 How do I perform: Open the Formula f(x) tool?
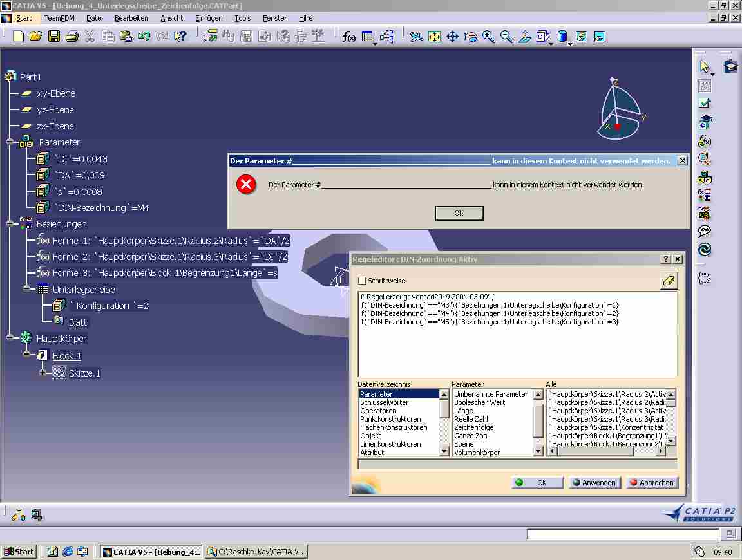click(348, 37)
